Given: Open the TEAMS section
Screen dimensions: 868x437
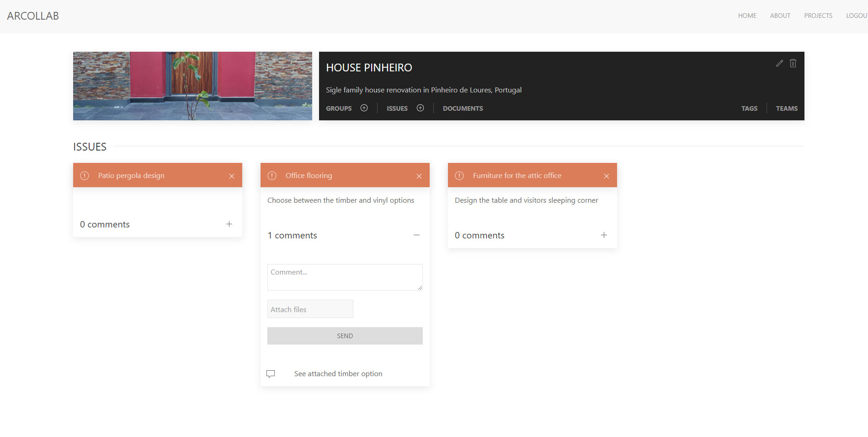Looking at the screenshot, I should click(x=787, y=108).
